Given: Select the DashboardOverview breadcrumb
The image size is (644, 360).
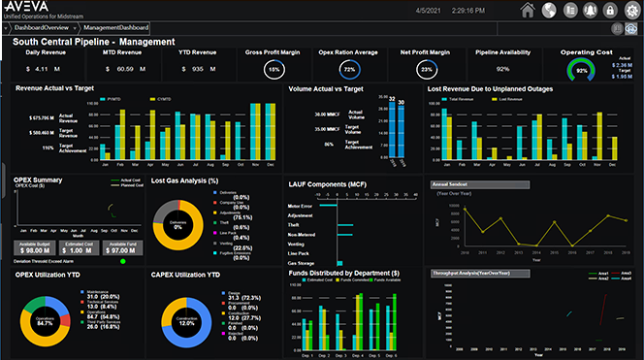Looking at the screenshot, I should pyautogui.click(x=42, y=27).
